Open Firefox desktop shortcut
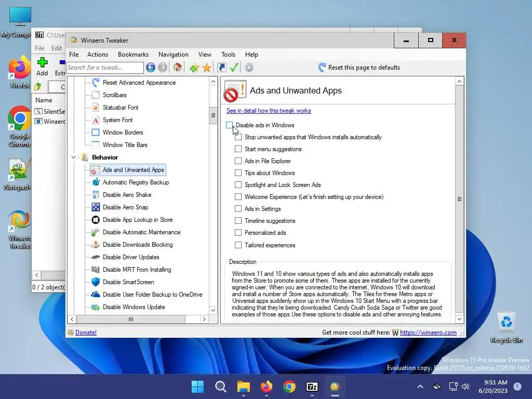Screen dimensions: 532x399 click(19, 72)
